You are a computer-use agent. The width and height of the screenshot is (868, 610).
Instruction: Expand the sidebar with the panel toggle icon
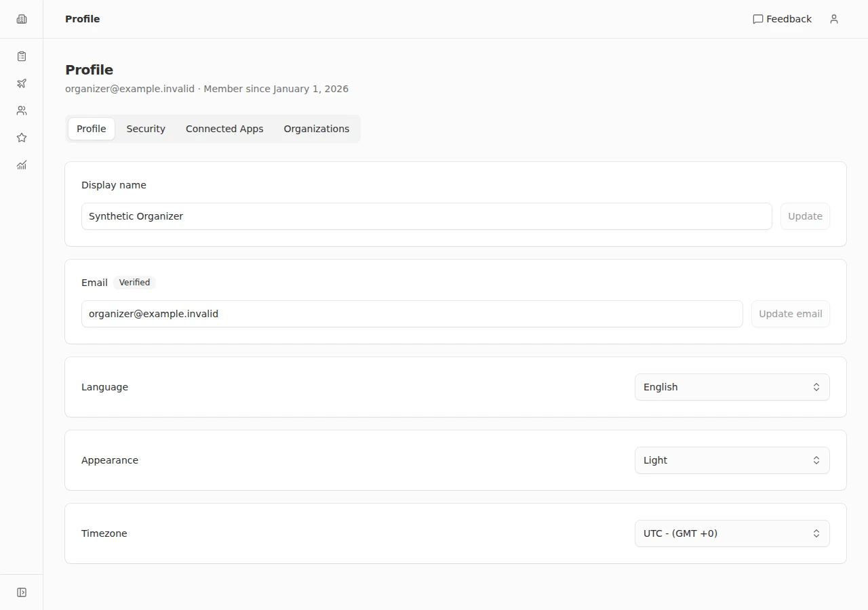pyautogui.click(x=22, y=592)
